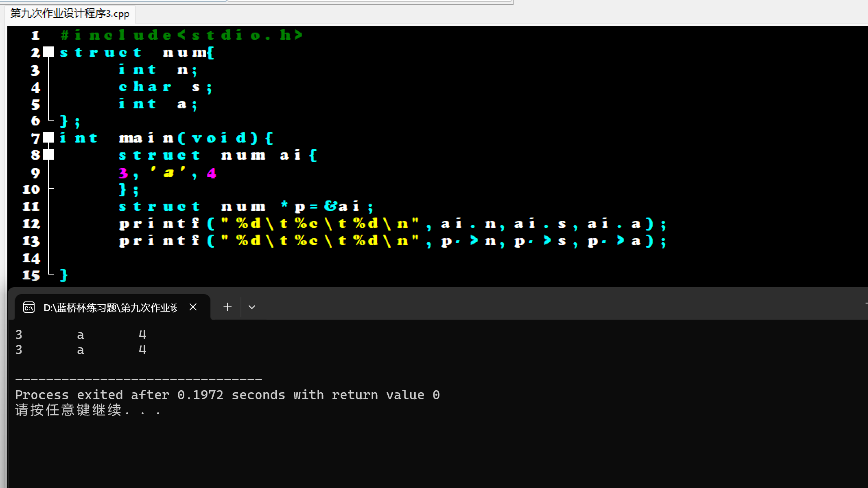Close the D:\蓝桥杯练习题 terminal tab
868x488 pixels.
click(x=193, y=307)
